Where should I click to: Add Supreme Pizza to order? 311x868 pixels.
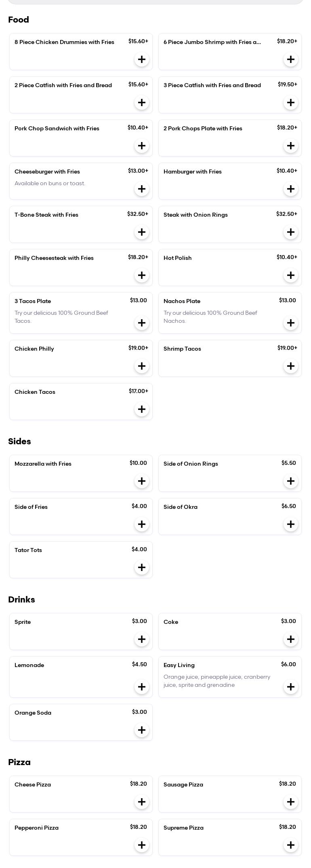pyautogui.click(x=290, y=845)
